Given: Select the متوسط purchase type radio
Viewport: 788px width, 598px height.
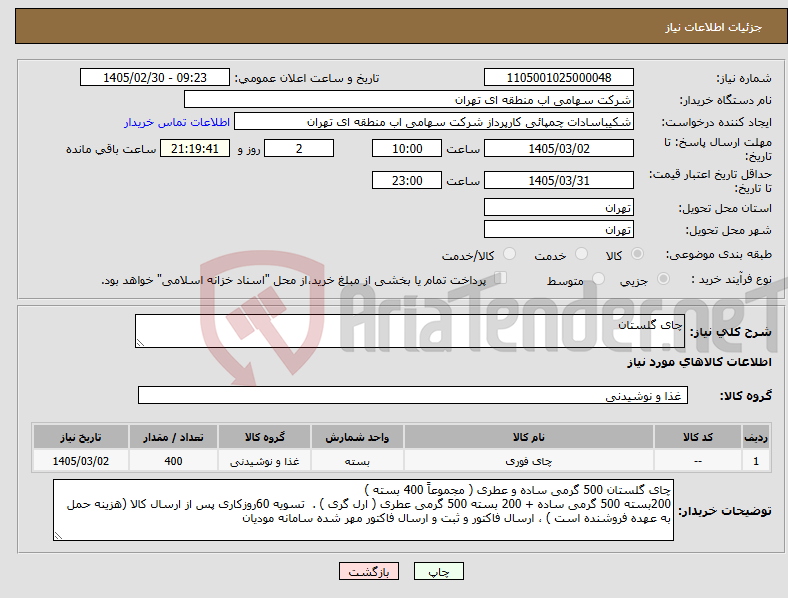Looking at the screenshot, I should [x=598, y=278].
